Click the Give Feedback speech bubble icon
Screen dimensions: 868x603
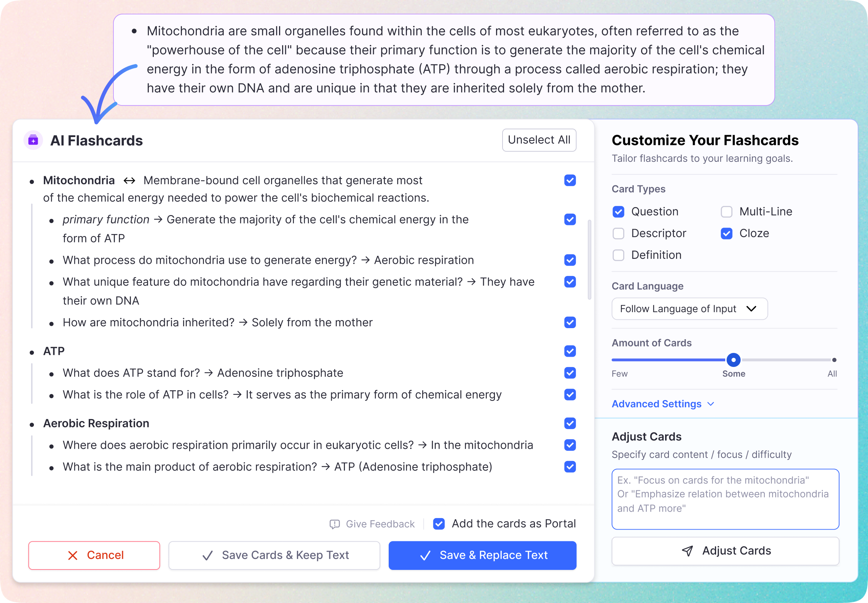[x=334, y=524]
